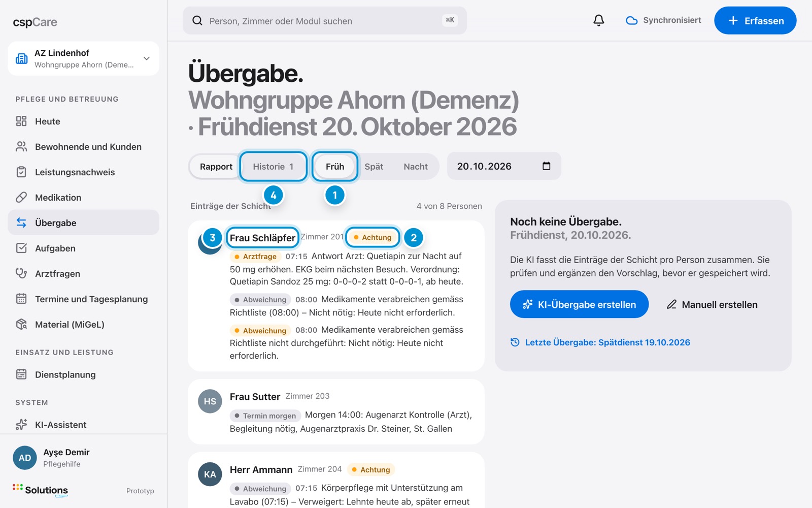Viewport: 812px width, 508px height.
Task: Open the Herr Ammann entry
Action: tap(261, 469)
